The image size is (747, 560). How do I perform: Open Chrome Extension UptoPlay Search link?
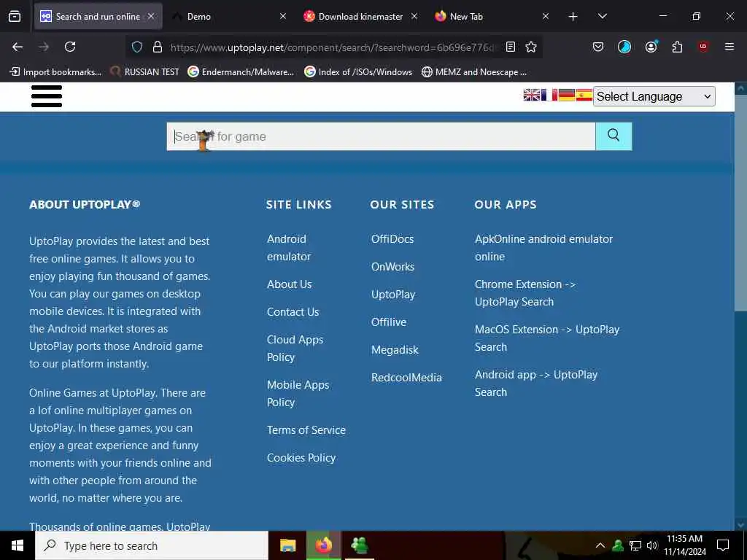click(525, 293)
